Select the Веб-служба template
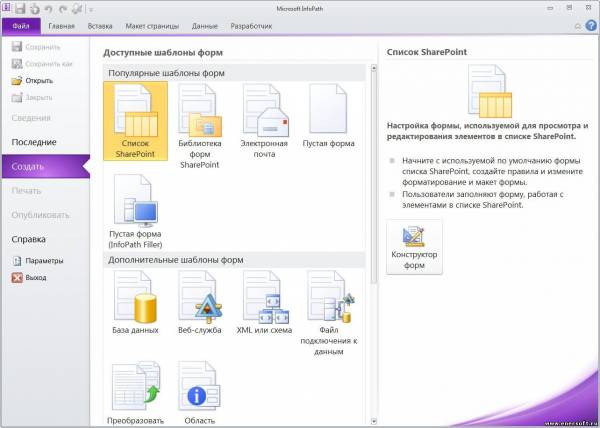Screen dimensions: 600x428 click(200, 302)
